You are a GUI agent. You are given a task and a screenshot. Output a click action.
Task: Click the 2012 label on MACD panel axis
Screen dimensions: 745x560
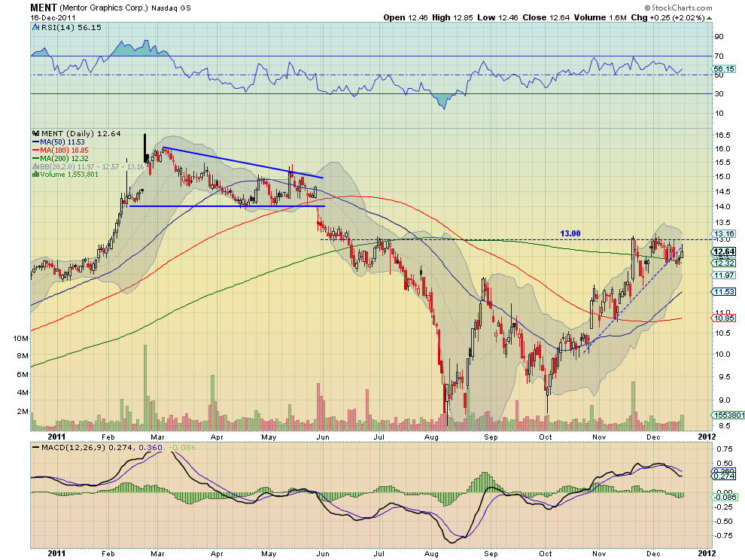click(x=707, y=553)
